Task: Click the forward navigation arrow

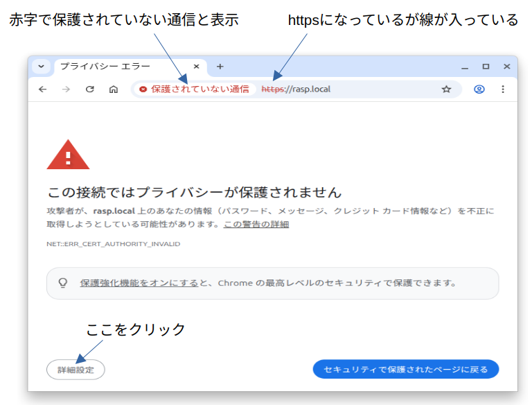Action: [x=66, y=89]
